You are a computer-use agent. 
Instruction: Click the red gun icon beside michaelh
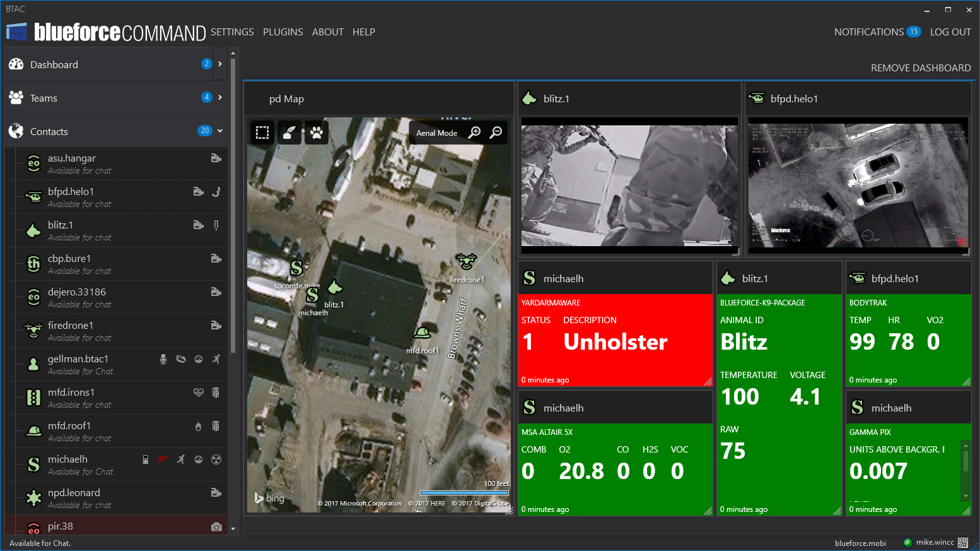pos(163,459)
